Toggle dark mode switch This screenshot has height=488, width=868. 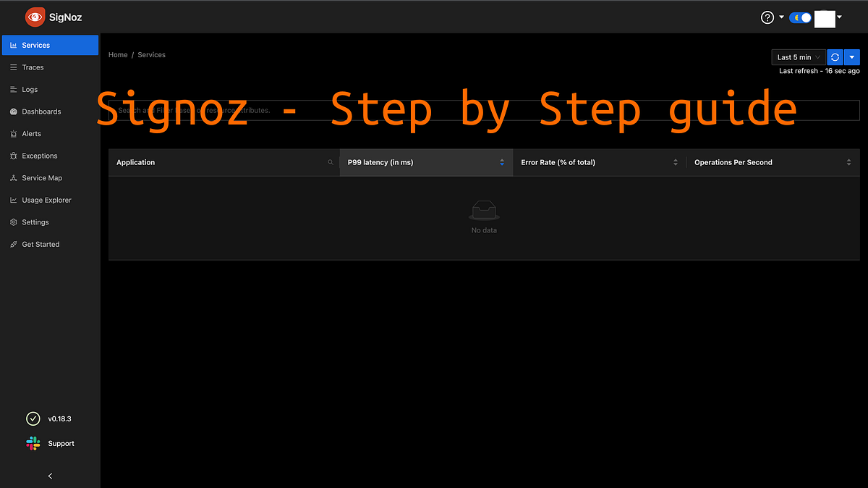pos(800,17)
